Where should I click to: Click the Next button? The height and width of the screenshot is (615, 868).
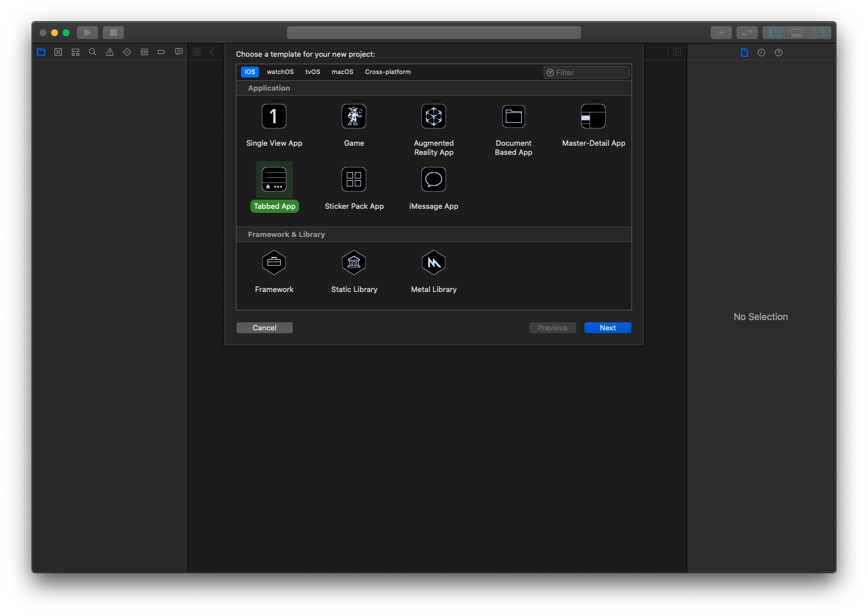(607, 328)
